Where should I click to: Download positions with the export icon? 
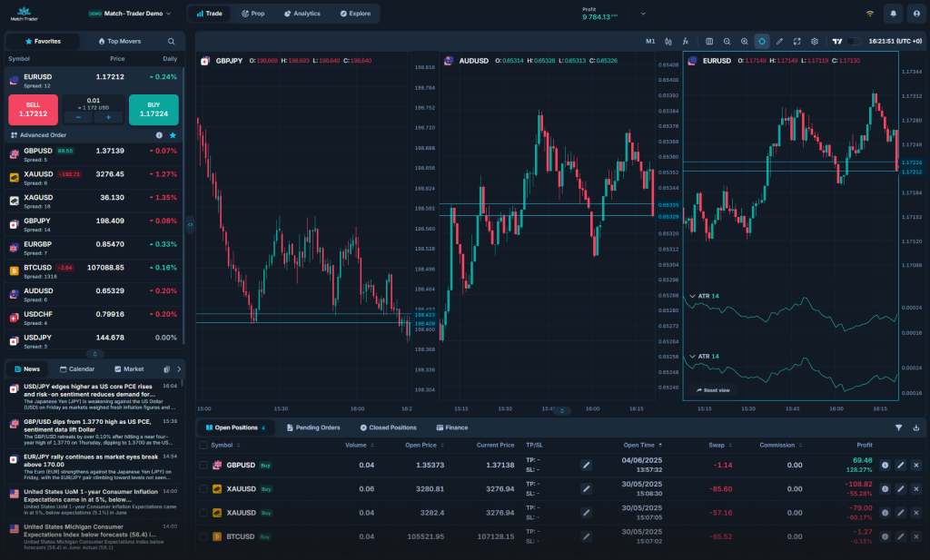[x=916, y=427]
